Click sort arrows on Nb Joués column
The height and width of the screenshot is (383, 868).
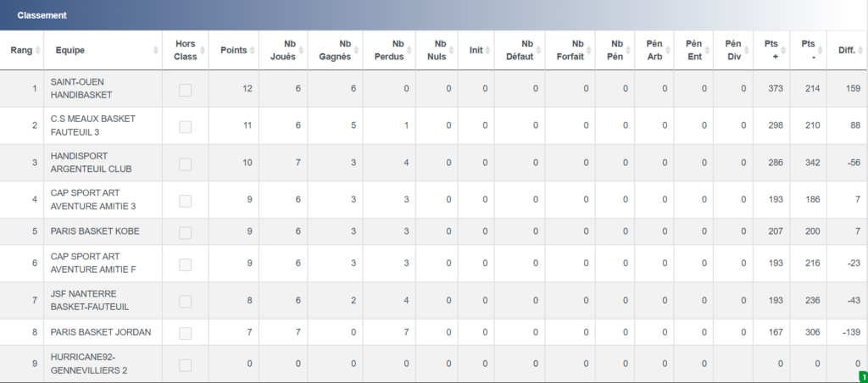[x=301, y=50]
